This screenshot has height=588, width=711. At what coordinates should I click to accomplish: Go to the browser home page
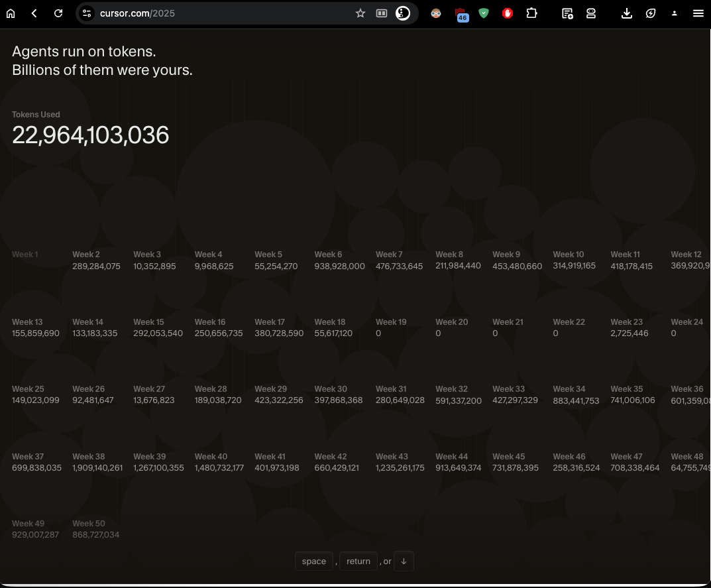11,13
